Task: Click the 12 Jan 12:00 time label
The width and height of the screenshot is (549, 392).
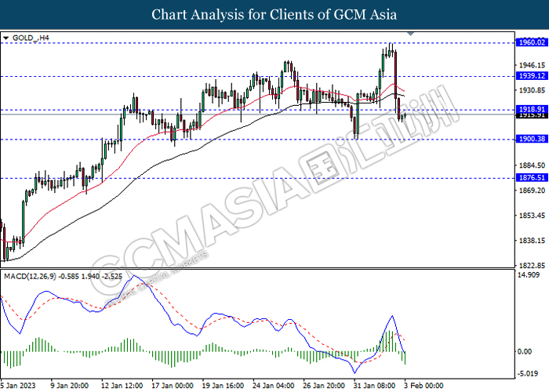Action: [x=122, y=386]
